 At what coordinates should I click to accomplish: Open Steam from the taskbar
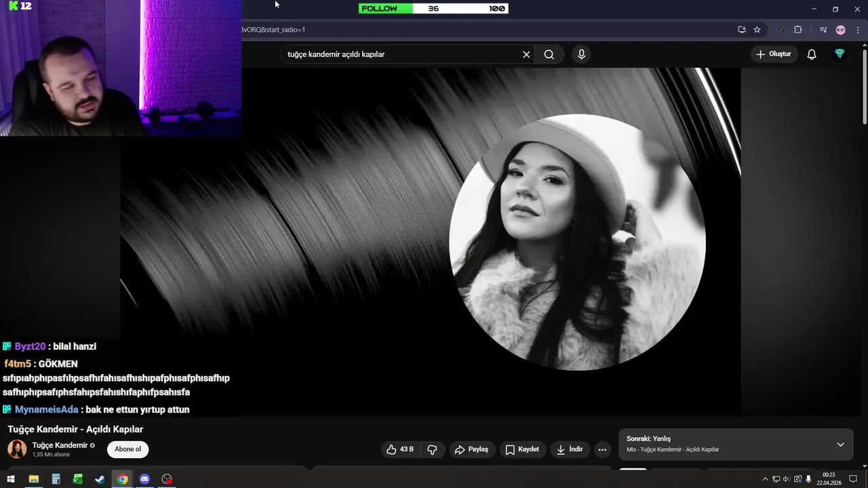(x=100, y=479)
